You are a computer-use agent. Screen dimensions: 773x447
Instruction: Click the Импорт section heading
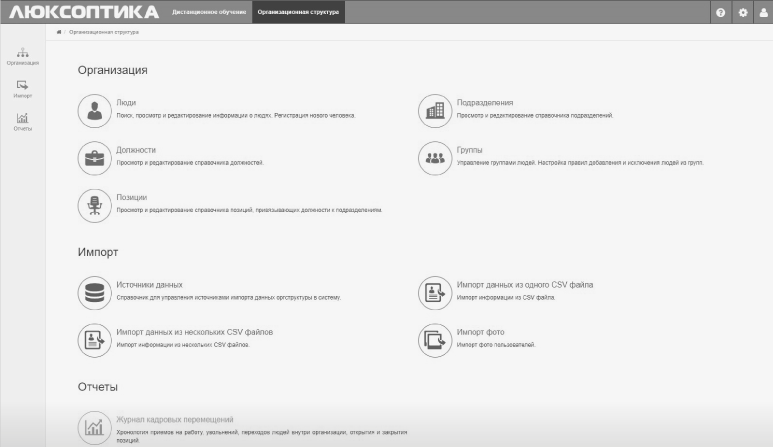point(98,252)
